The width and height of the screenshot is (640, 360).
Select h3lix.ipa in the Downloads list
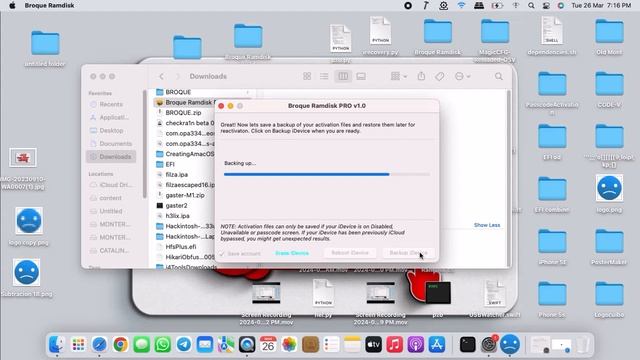coord(178,216)
